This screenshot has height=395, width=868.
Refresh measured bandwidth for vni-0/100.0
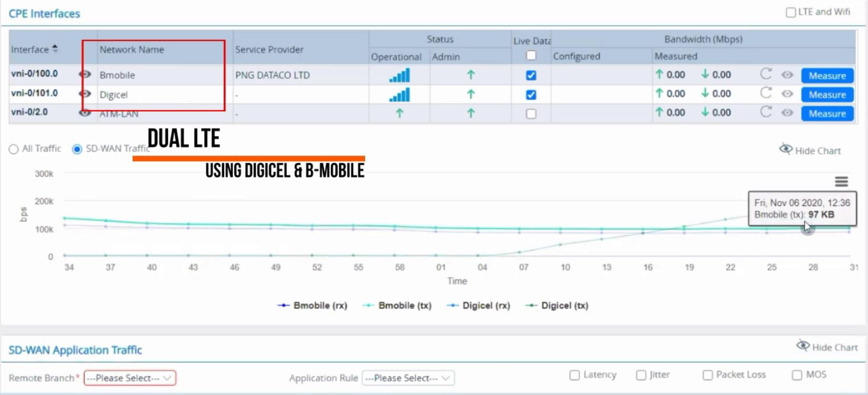[x=766, y=74]
